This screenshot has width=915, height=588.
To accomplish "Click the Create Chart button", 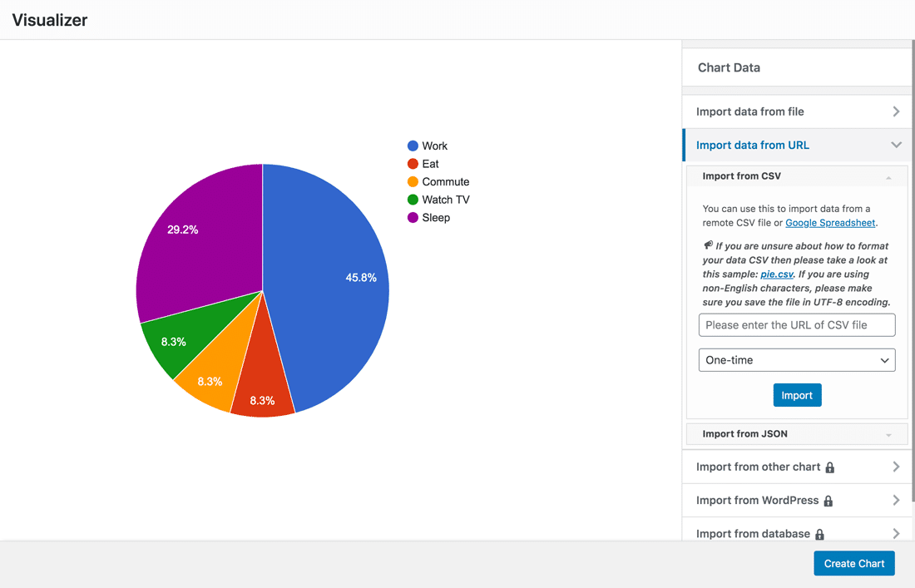I will 853,564.
